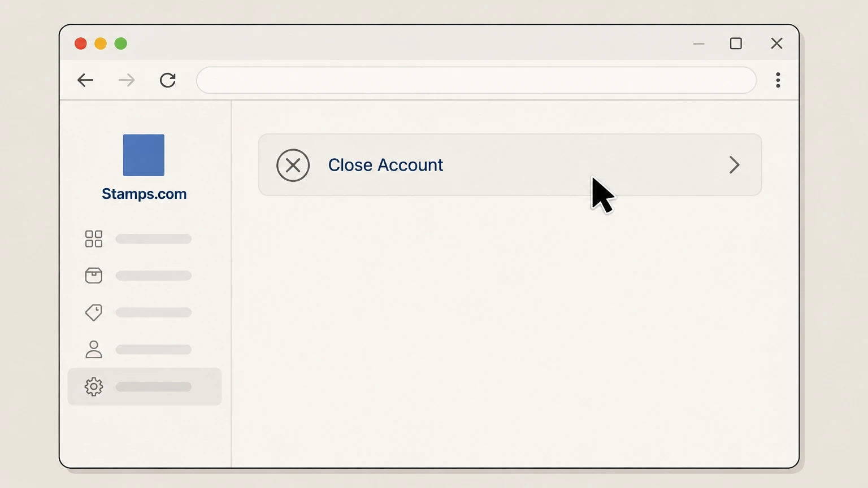Viewport: 868px width, 488px height.
Task: Open the package box sidebar icon
Action: pyautogui.click(x=94, y=276)
